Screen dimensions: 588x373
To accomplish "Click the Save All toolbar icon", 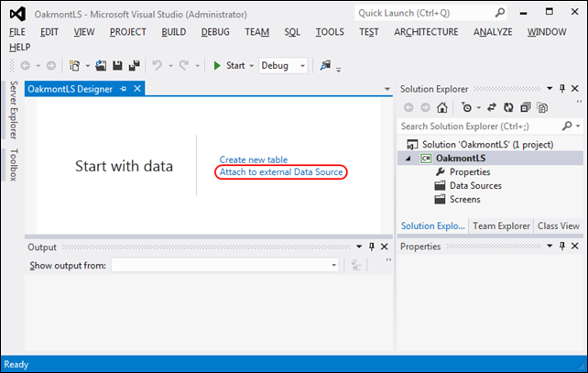I will pos(135,66).
